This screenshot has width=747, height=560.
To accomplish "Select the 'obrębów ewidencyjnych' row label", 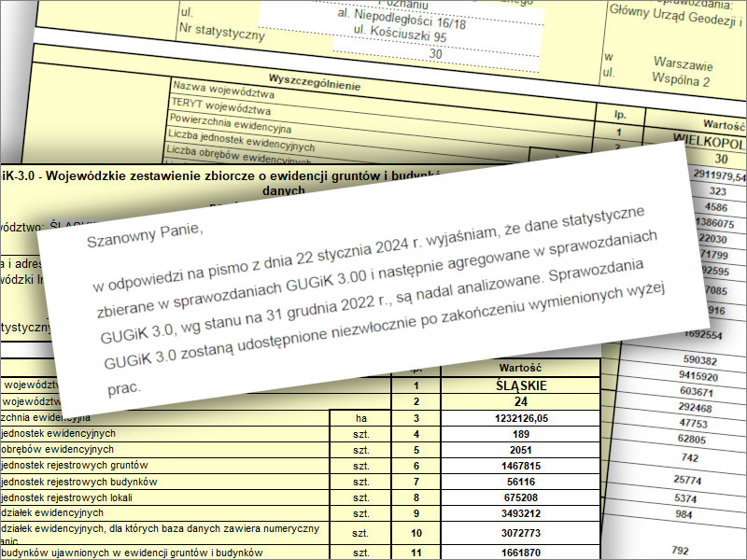I will 57,449.
